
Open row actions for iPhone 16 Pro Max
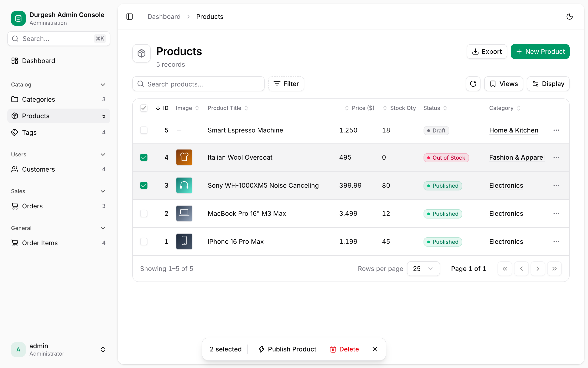point(556,241)
